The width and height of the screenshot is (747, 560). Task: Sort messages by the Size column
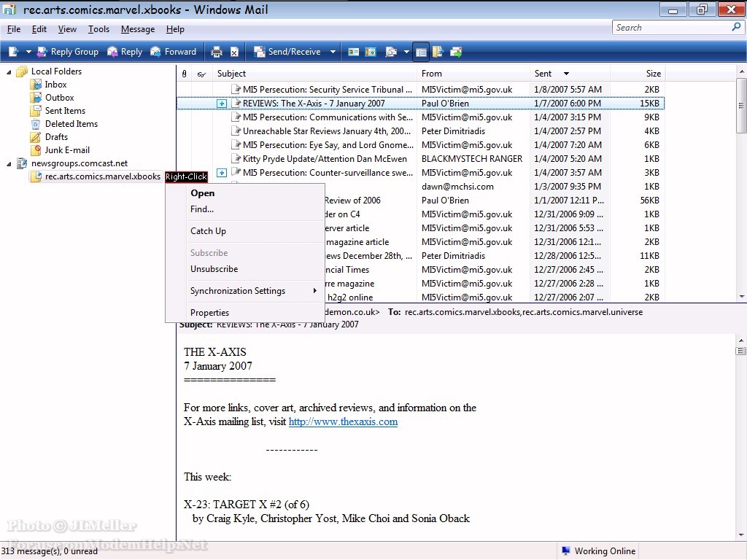point(638,74)
